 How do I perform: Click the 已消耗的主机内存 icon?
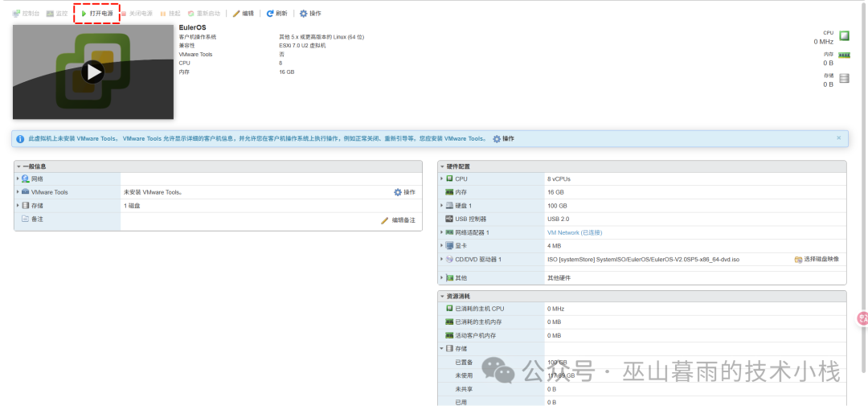click(x=449, y=322)
